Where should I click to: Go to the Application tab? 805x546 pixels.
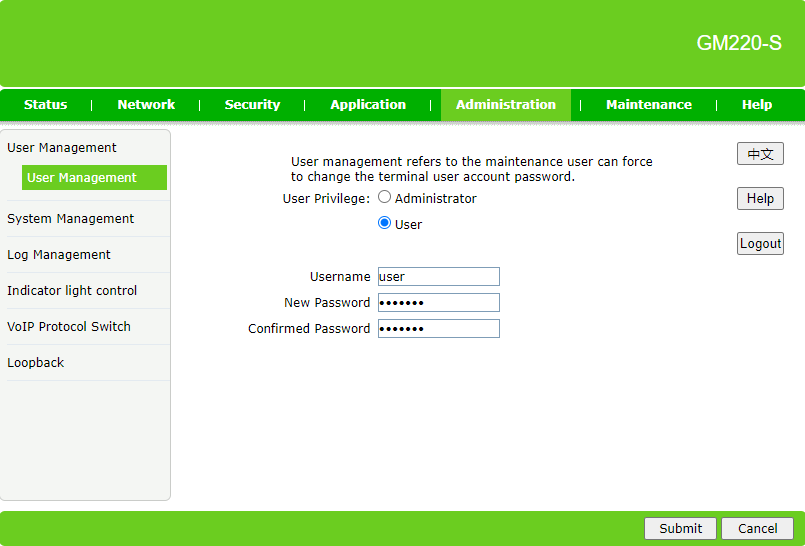click(368, 105)
